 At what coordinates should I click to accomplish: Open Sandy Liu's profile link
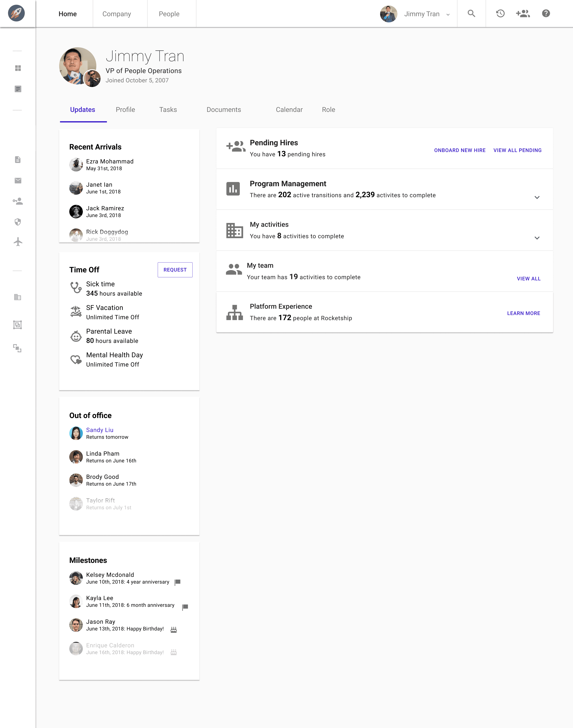click(100, 430)
